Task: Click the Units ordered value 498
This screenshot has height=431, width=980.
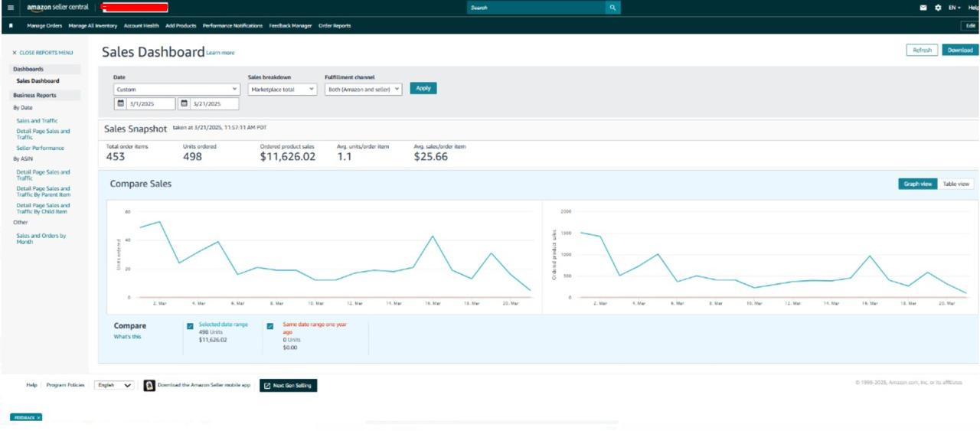Action: tap(192, 157)
